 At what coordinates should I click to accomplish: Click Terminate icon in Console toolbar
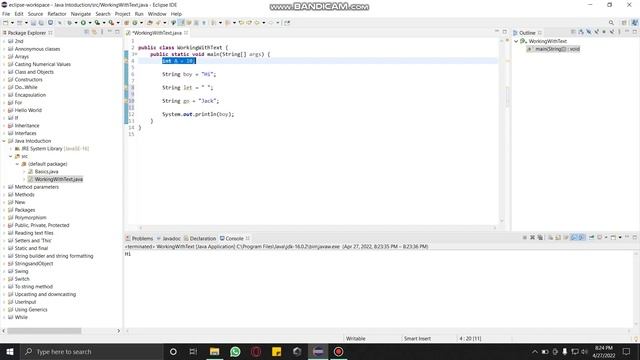pos(525,238)
